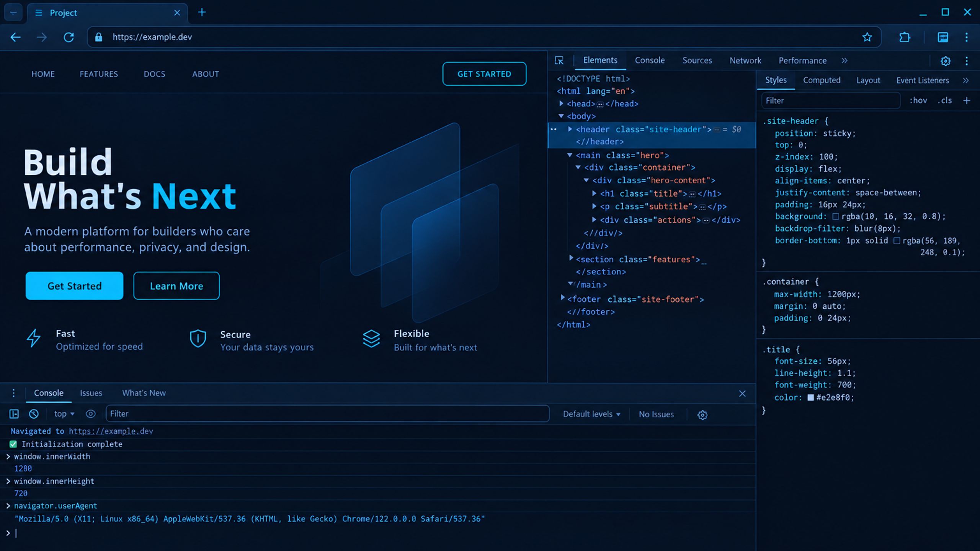Activate the inspect element picker icon

point(559,60)
